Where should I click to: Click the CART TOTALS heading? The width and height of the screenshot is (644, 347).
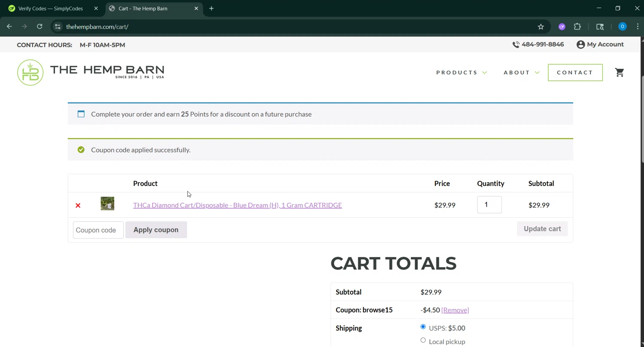[x=393, y=263]
